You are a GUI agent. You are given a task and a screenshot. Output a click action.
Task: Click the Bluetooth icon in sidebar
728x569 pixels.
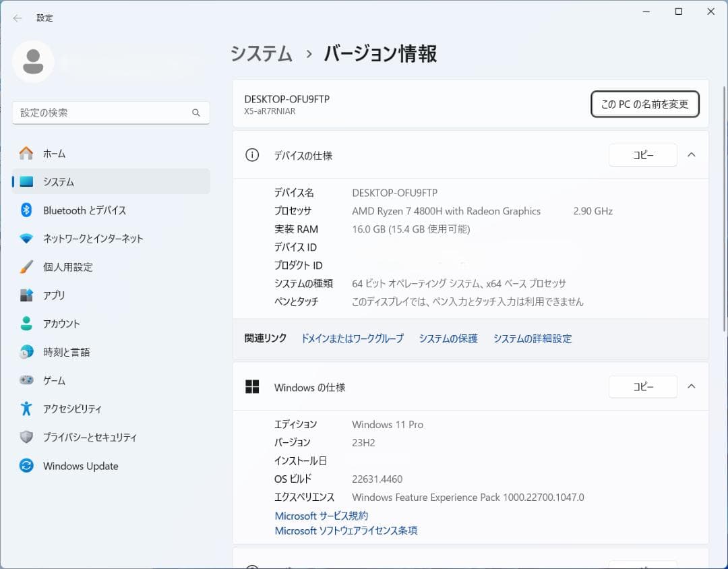coord(26,210)
